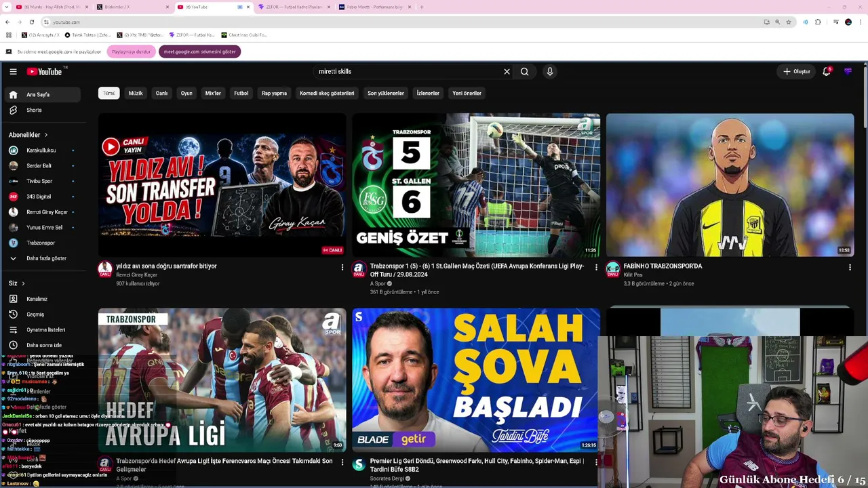
Task: Select the İzlenenler chip
Action: tap(428, 93)
